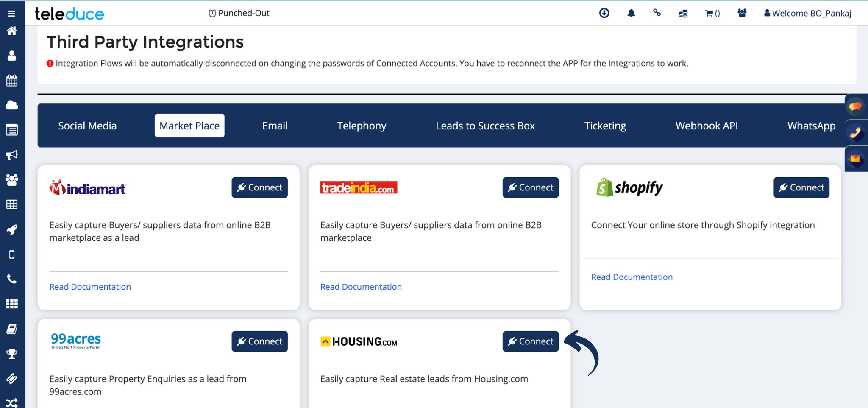
Task: Open the shuffle sidebar icon
Action: [x=12, y=402]
